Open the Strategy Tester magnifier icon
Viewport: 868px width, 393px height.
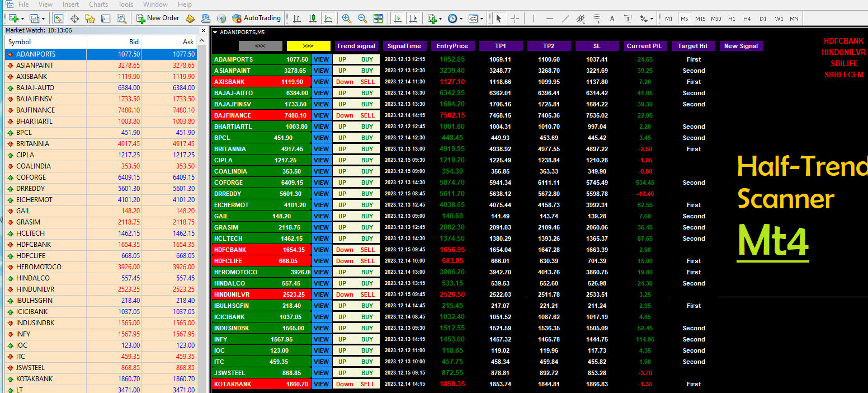click(121, 18)
